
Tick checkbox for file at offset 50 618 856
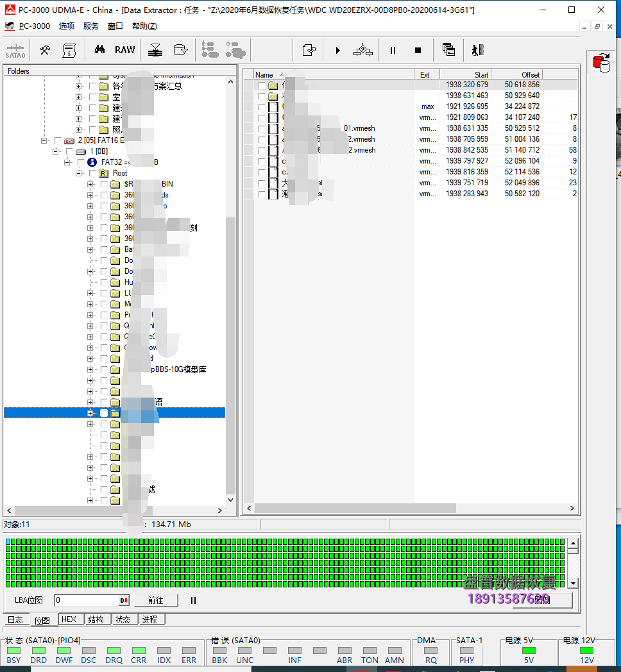262,85
